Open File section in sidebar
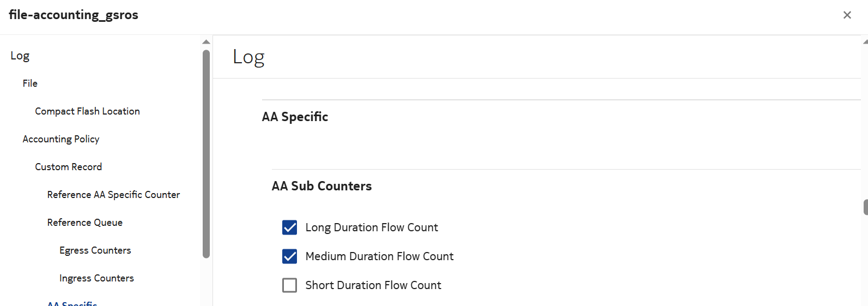Viewport: 868px width, 306px height. tap(30, 83)
